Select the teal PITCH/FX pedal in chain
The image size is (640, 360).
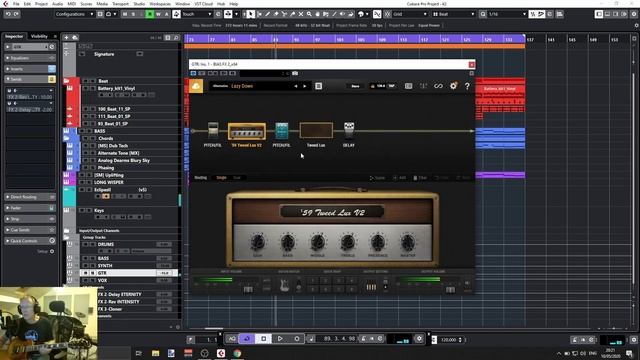[282, 131]
